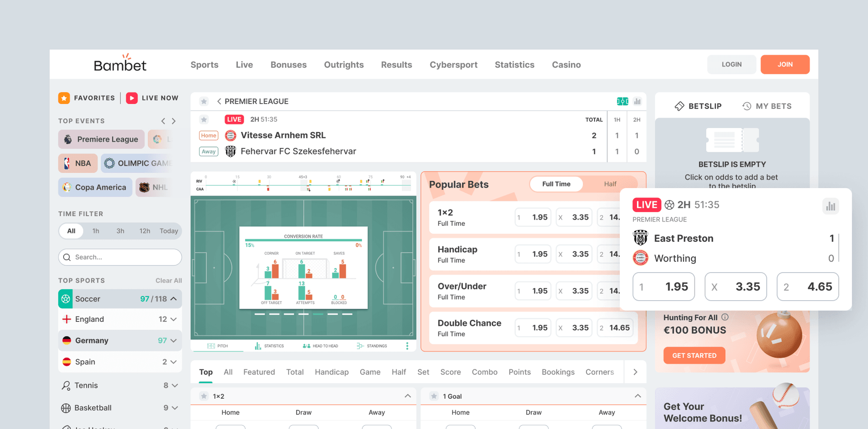Collapse the 1 Goal market panel
Image resolution: width=868 pixels, height=429 pixels.
pos(638,396)
